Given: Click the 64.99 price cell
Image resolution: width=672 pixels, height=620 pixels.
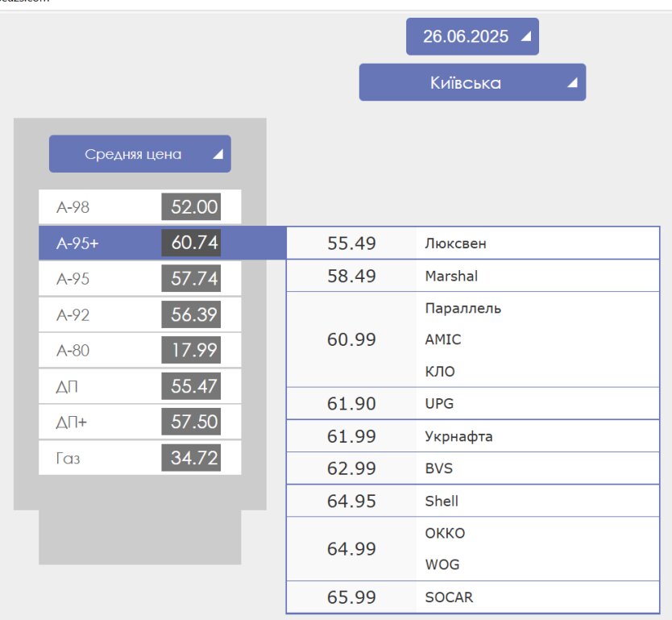Looking at the screenshot, I should (x=351, y=549).
